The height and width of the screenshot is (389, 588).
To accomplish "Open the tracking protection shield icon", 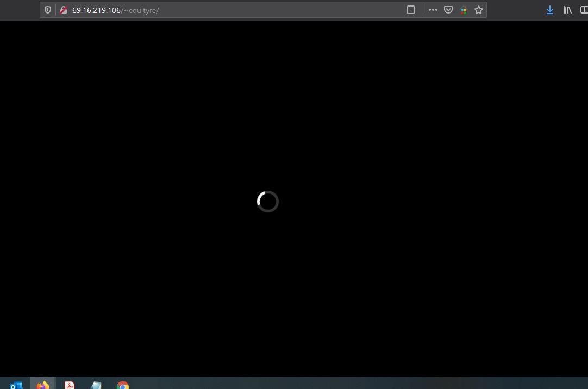I will pyautogui.click(x=48, y=10).
